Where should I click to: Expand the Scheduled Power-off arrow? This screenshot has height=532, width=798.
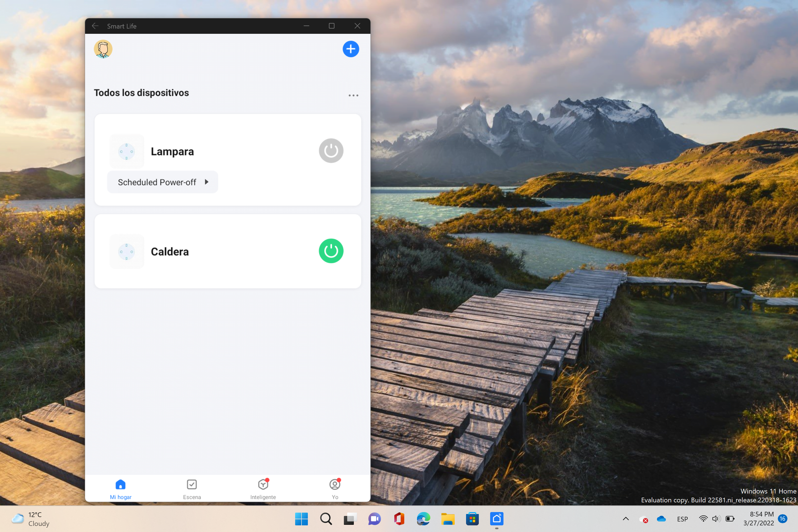(x=206, y=182)
